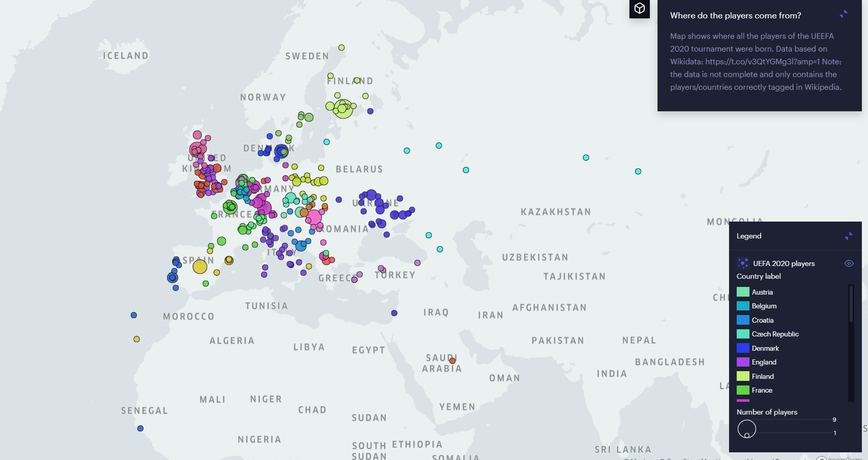Viewport: 868px width, 460px height.
Task: Toggle the 3D cube map view icon
Action: [639, 9]
